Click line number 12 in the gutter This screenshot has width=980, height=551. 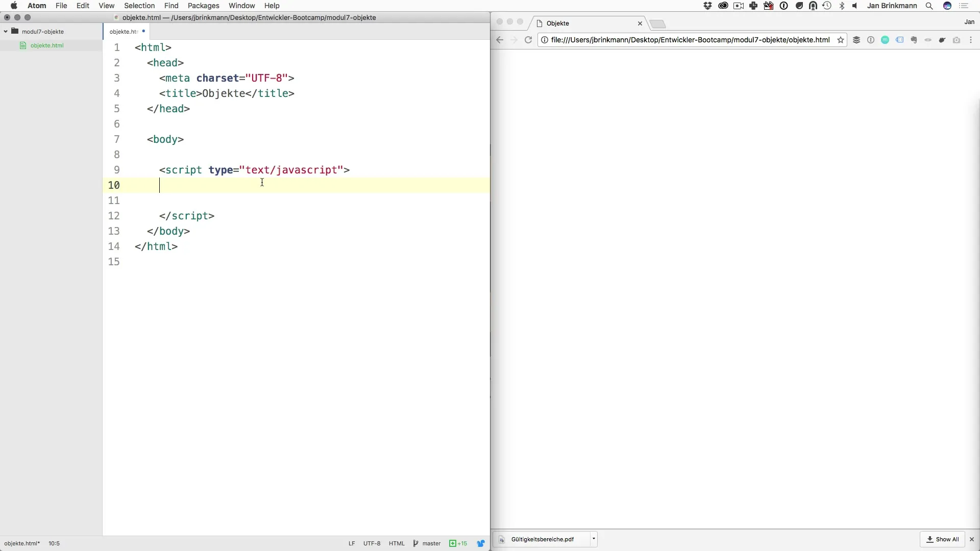click(114, 216)
